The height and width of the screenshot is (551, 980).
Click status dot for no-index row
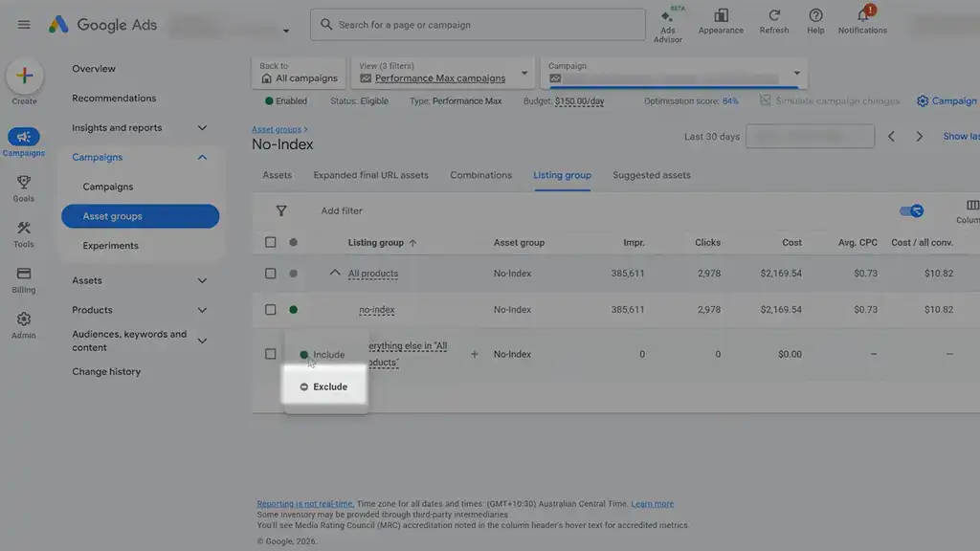click(x=293, y=310)
